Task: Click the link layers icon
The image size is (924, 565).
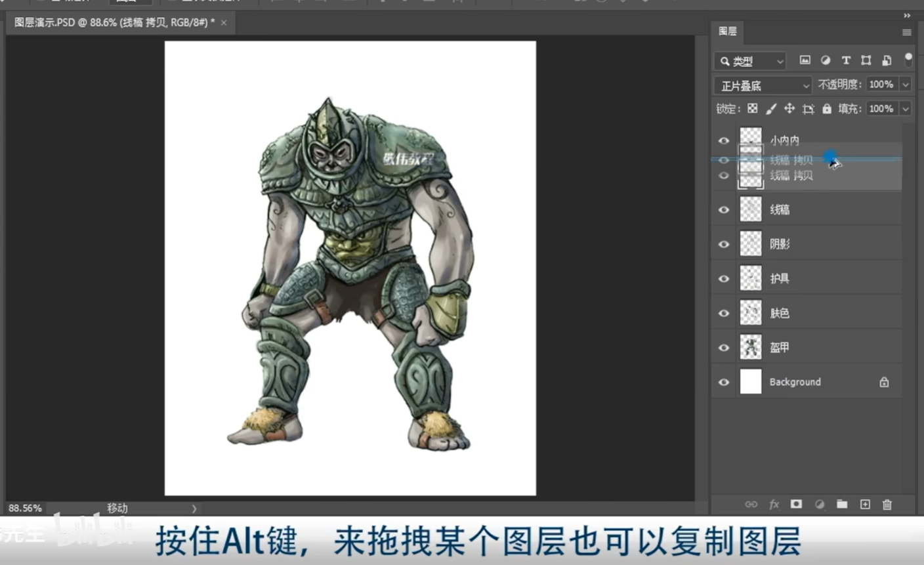Action: tap(751, 504)
